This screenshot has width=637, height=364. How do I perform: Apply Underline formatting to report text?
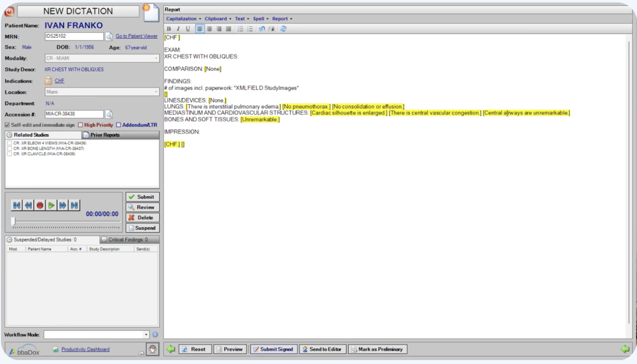point(189,28)
